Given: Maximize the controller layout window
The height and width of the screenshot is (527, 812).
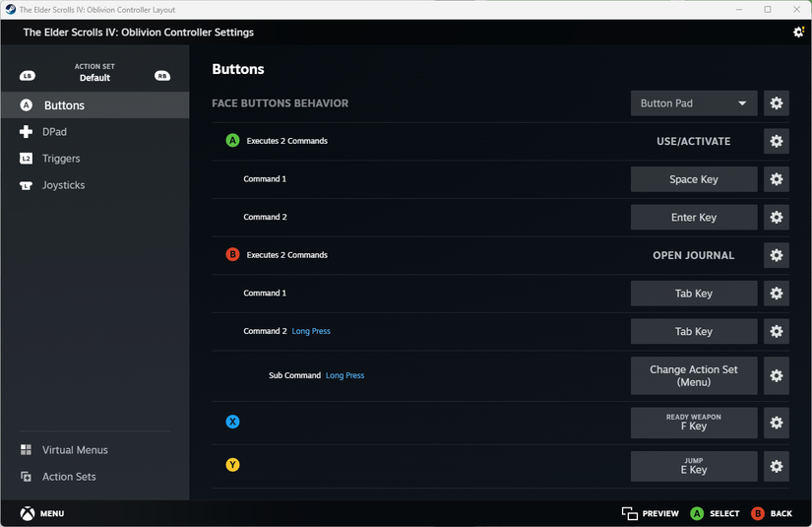Looking at the screenshot, I should pyautogui.click(x=768, y=9).
